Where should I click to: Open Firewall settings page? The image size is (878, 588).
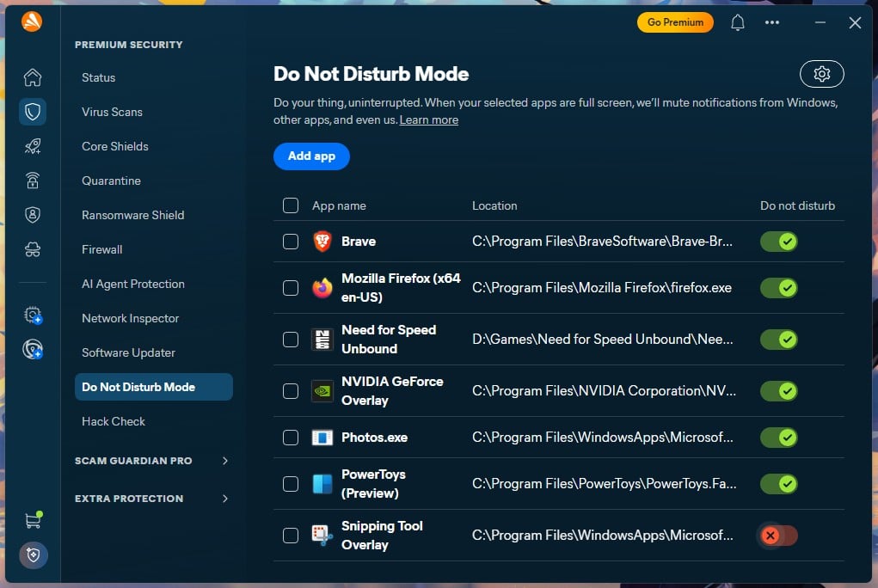102,250
